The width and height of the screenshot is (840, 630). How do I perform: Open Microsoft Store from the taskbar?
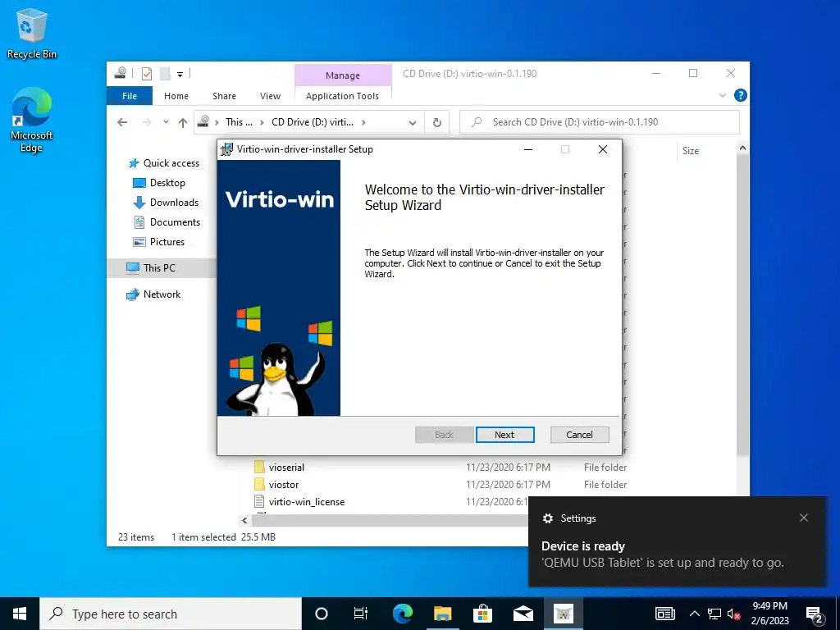[x=482, y=614]
